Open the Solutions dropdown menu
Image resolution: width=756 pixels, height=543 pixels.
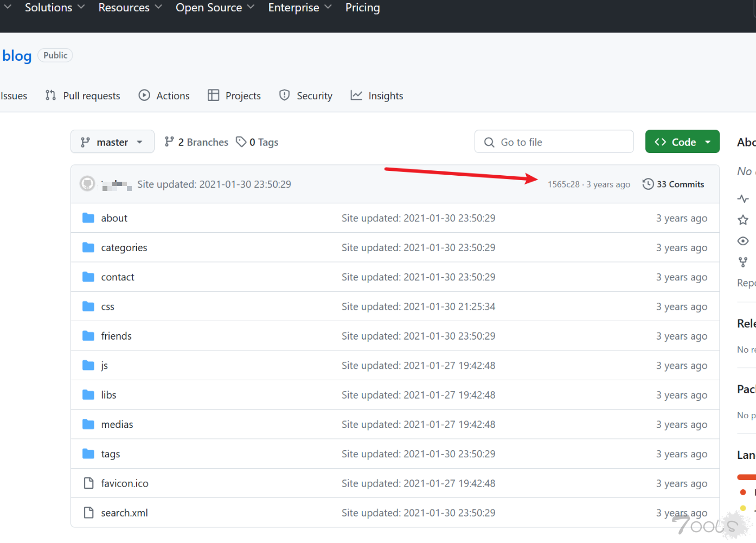point(55,8)
